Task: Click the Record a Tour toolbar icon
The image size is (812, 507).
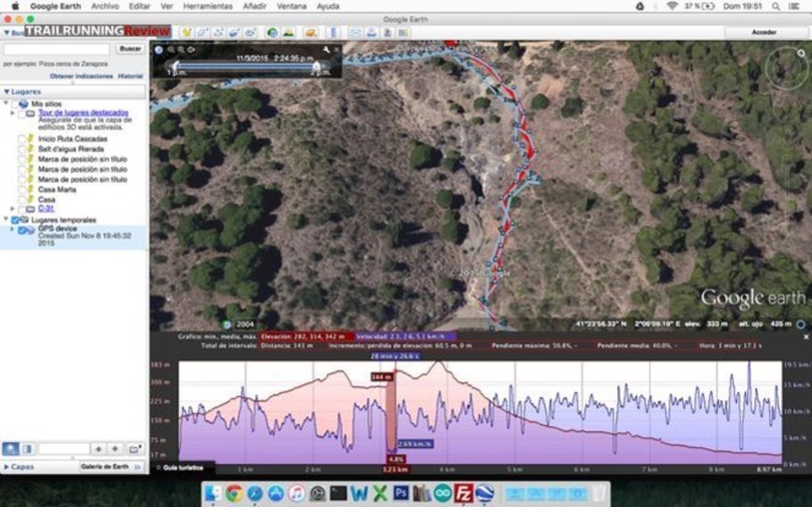Action: 251,33
